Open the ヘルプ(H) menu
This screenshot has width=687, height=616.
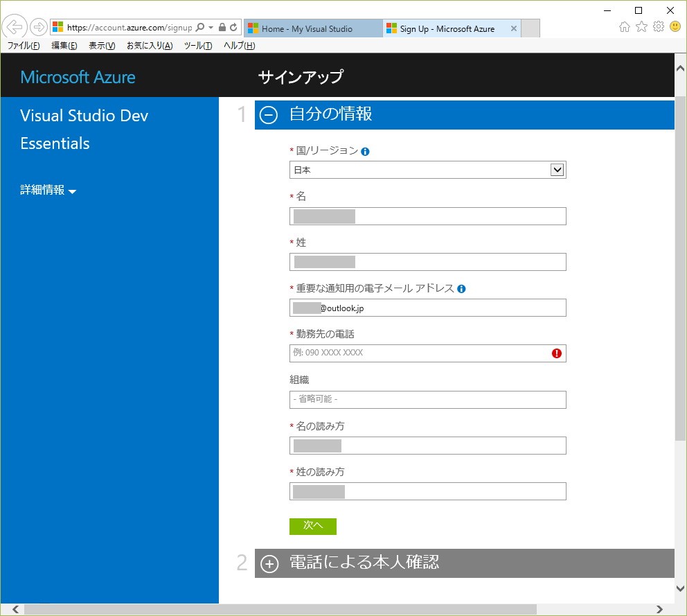(239, 46)
